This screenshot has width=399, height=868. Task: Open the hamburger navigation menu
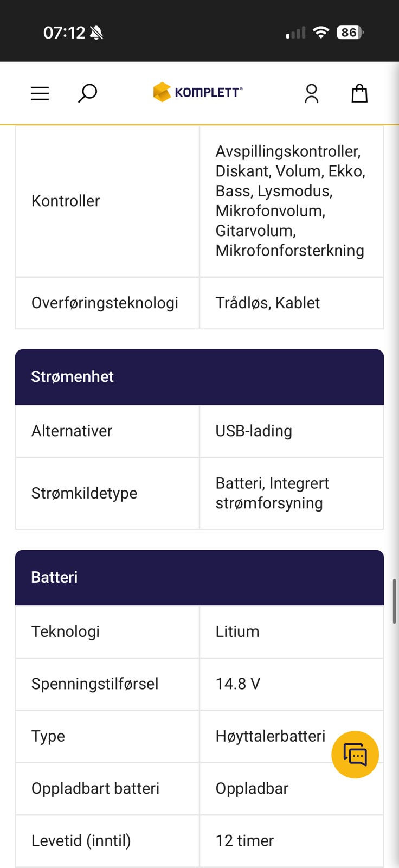pos(40,93)
